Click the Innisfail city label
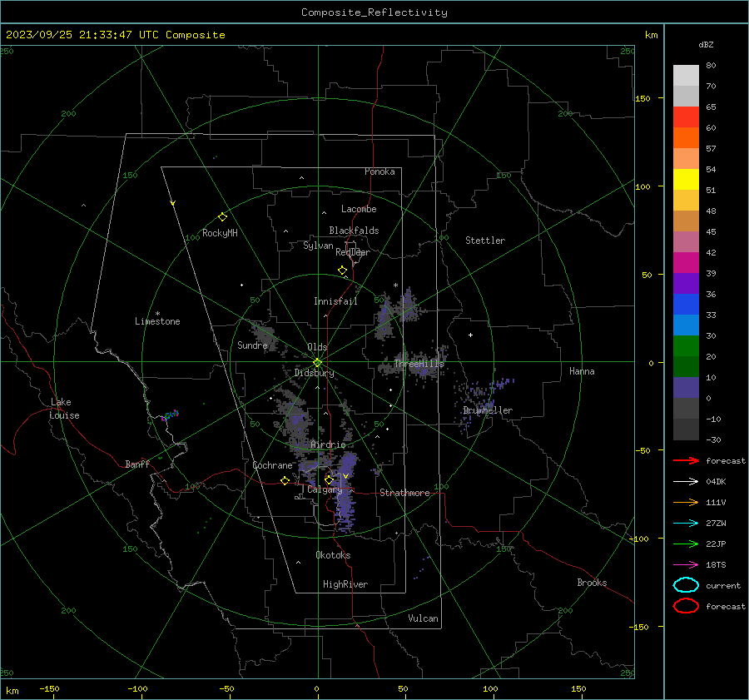Image resolution: width=749 pixels, height=700 pixels. click(335, 301)
